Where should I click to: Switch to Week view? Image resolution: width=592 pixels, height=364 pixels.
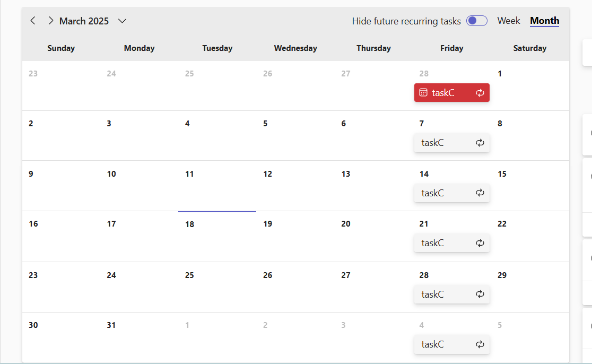(x=508, y=21)
